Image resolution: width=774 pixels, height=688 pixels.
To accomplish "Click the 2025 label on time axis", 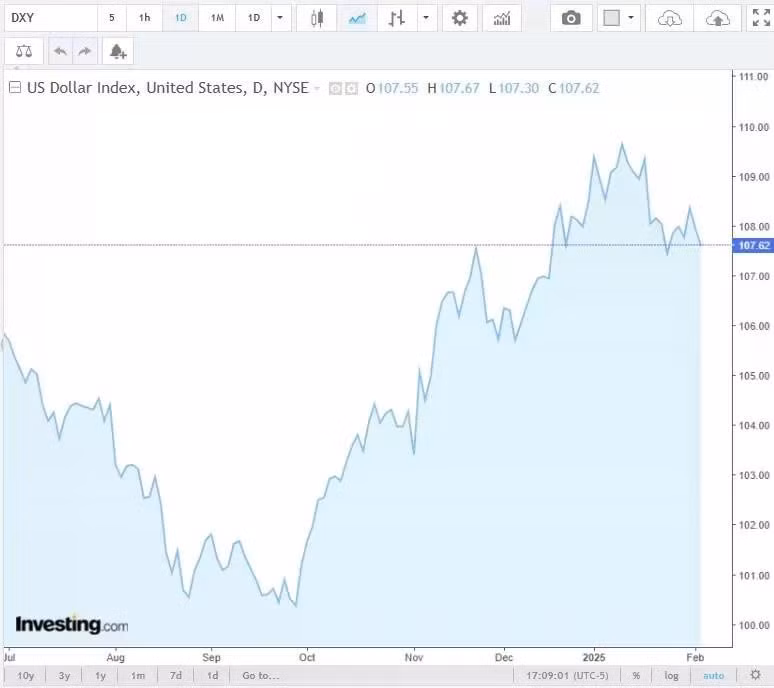I will pyautogui.click(x=594, y=657).
